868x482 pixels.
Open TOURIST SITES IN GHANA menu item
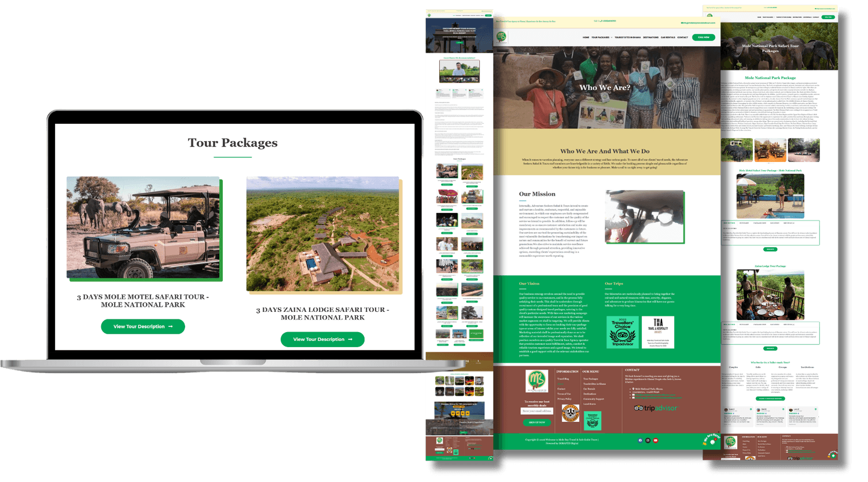[x=627, y=38]
